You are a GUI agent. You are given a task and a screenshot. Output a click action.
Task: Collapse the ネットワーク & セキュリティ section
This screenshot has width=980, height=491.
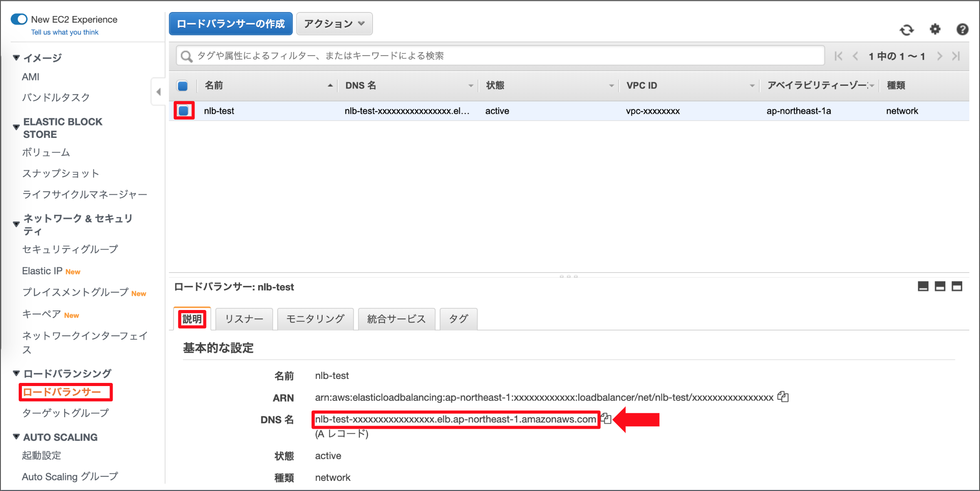point(16,224)
